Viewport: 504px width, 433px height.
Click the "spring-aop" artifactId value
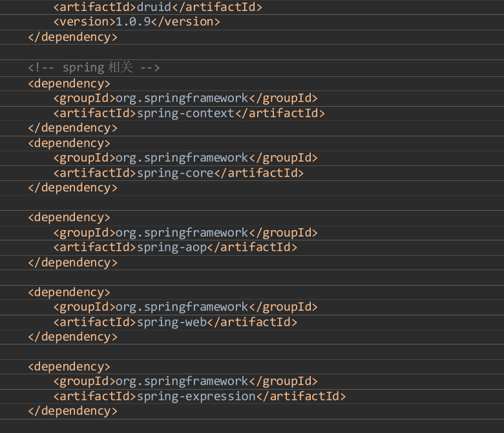pos(172,248)
